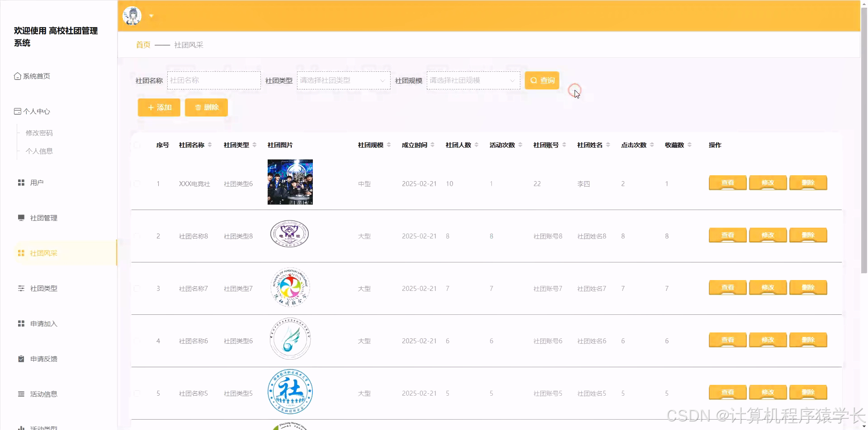The height and width of the screenshot is (430, 868).
Task: Click 修改 for 社团名称7 row
Action: (768, 288)
